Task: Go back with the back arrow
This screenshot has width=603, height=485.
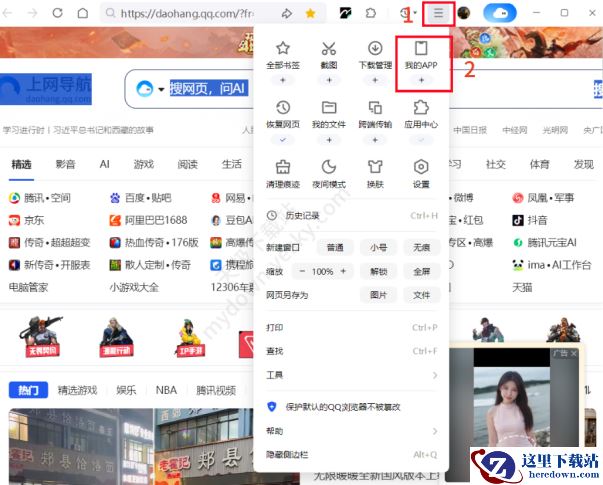Action: [x=7, y=13]
